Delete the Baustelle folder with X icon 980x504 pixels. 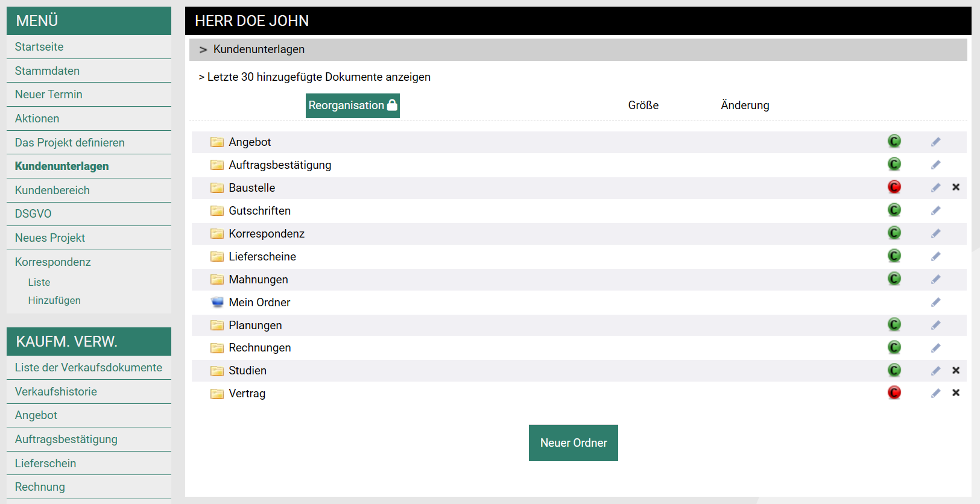(x=956, y=187)
